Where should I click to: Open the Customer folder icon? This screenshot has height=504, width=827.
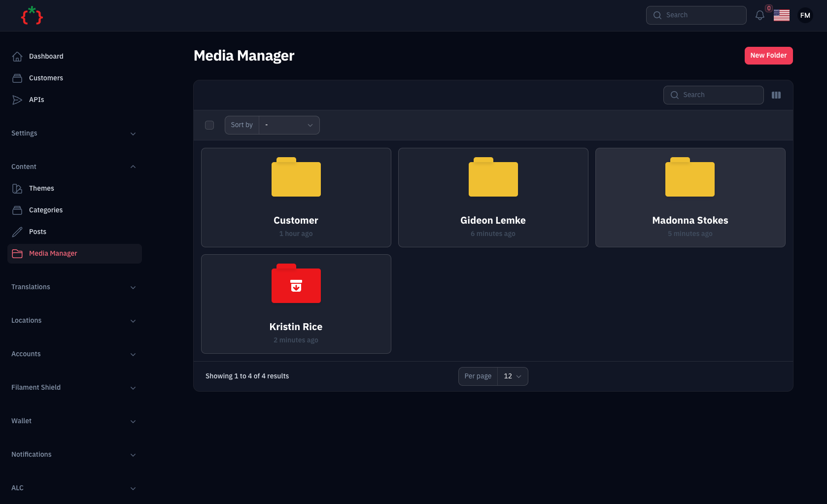pyautogui.click(x=296, y=177)
